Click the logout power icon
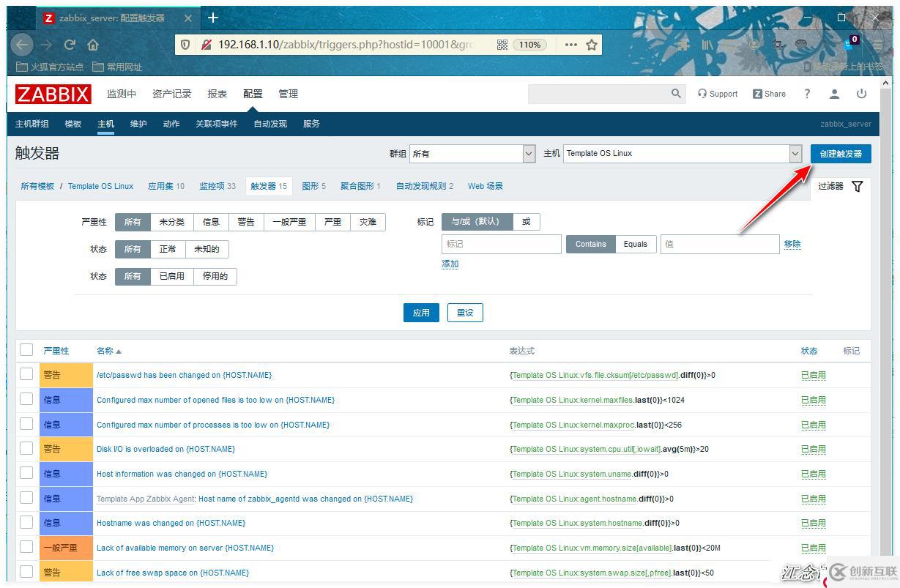 [861, 94]
